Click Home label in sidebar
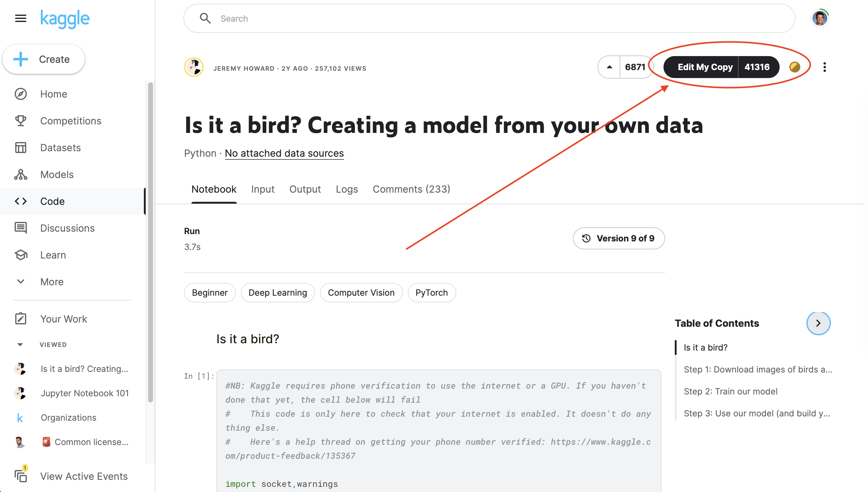The height and width of the screenshot is (492, 868). click(54, 94)
